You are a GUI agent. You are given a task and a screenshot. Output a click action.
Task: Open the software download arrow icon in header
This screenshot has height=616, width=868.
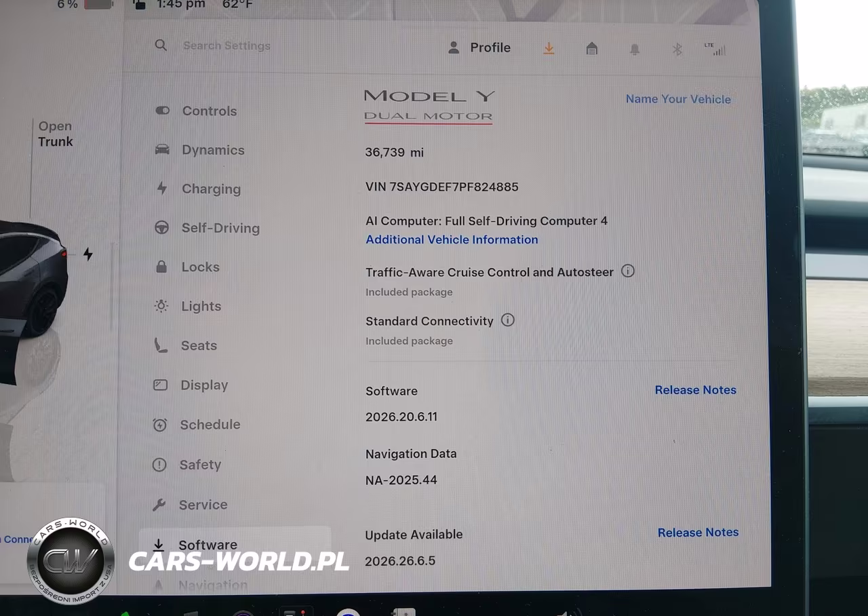point(549,48)
